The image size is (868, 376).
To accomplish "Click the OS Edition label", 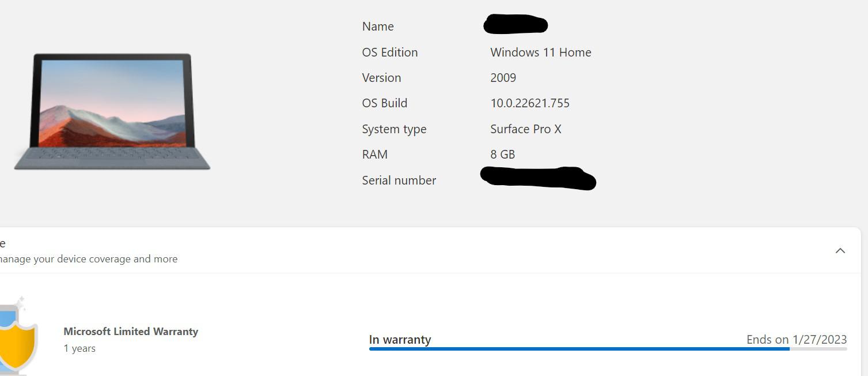I will click(390, 52).
